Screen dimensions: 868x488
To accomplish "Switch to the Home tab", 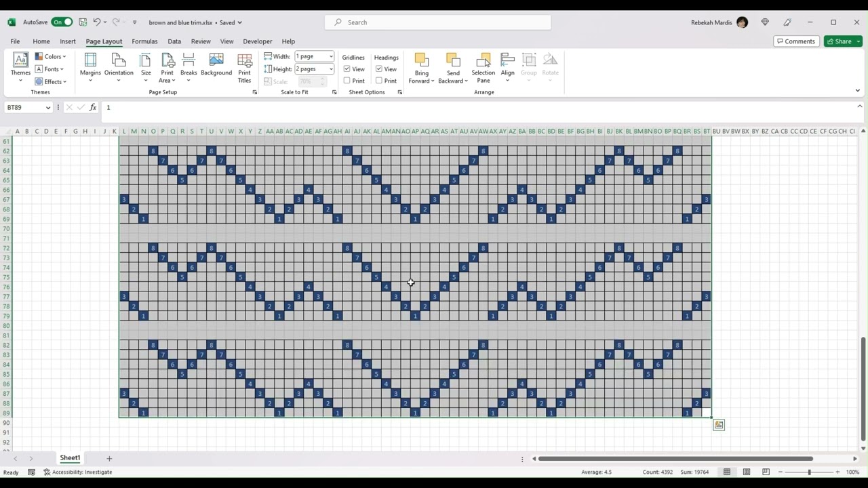I will [41, 41].
